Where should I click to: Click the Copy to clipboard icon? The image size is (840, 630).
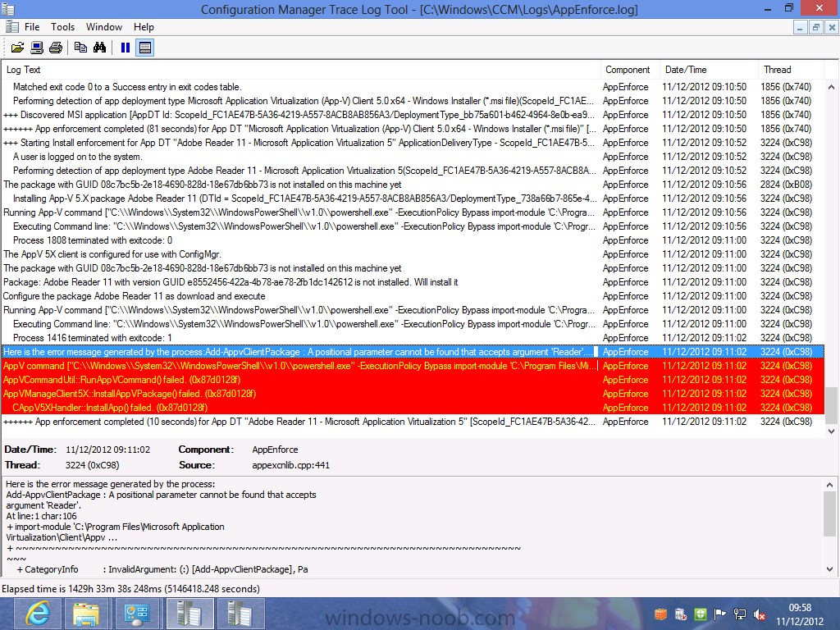(81, 48)
